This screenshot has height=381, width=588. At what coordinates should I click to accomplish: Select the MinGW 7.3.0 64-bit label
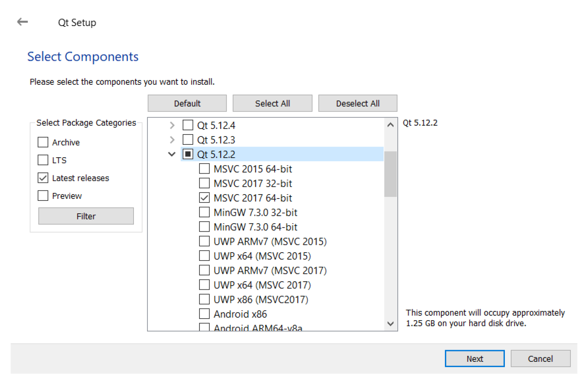click(x=255, y=227)
